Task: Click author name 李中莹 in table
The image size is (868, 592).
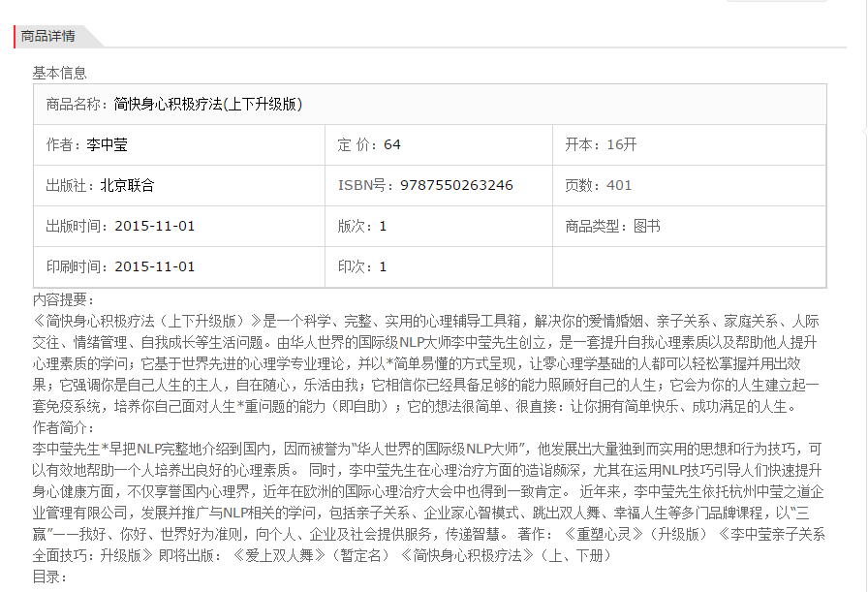Action: 106,144
